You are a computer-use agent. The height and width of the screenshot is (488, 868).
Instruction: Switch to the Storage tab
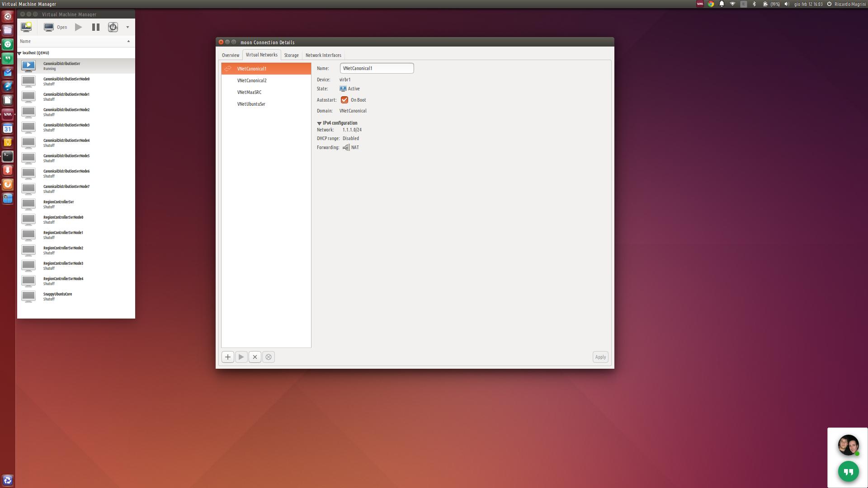(x=291, y=55)
